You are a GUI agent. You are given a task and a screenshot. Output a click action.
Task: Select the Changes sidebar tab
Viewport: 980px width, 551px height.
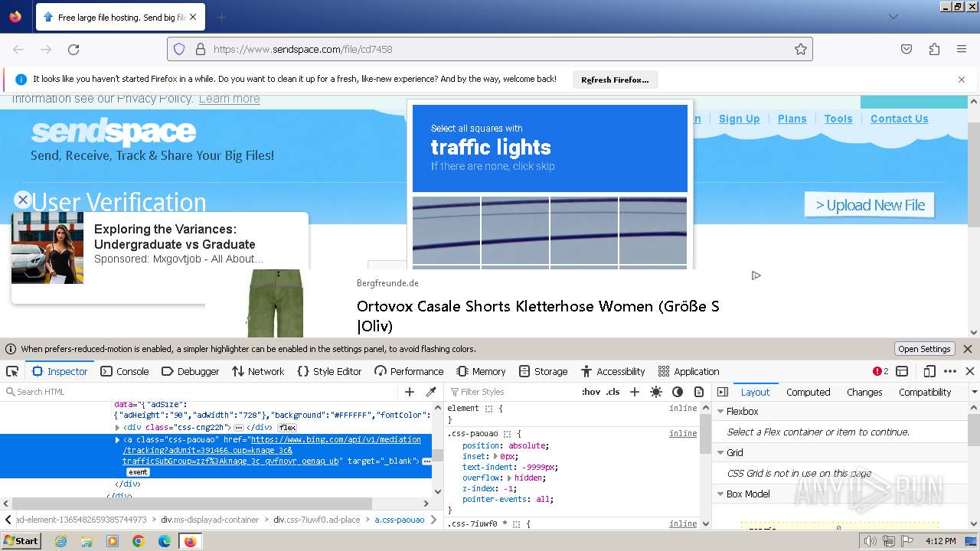pos(864,392)
